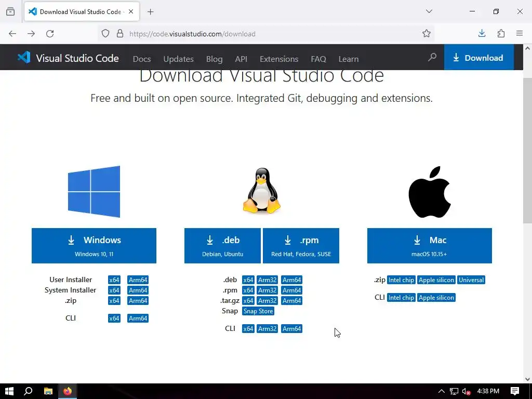The width and height of the screenshot is (532, 399).
Task: Download Windows System Installer Arm64
Action: (138, 290)
